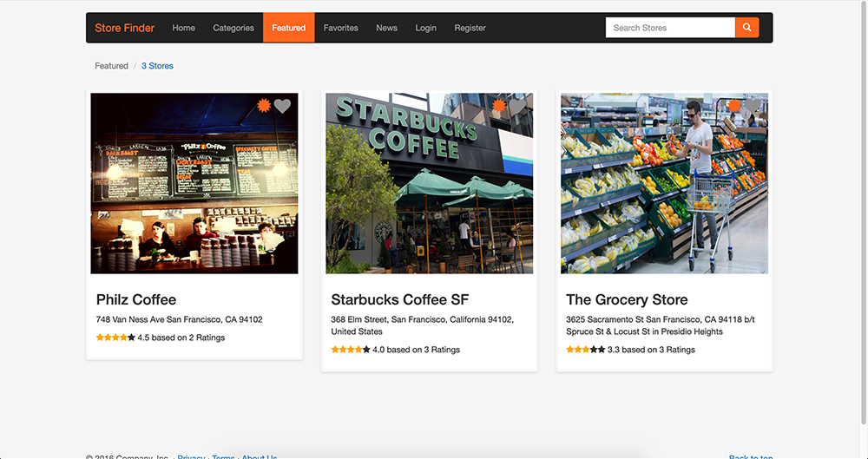Click the page vertical scrollbar
The height and width of the screenshot is (459, 868).
(x=864, y=213)
